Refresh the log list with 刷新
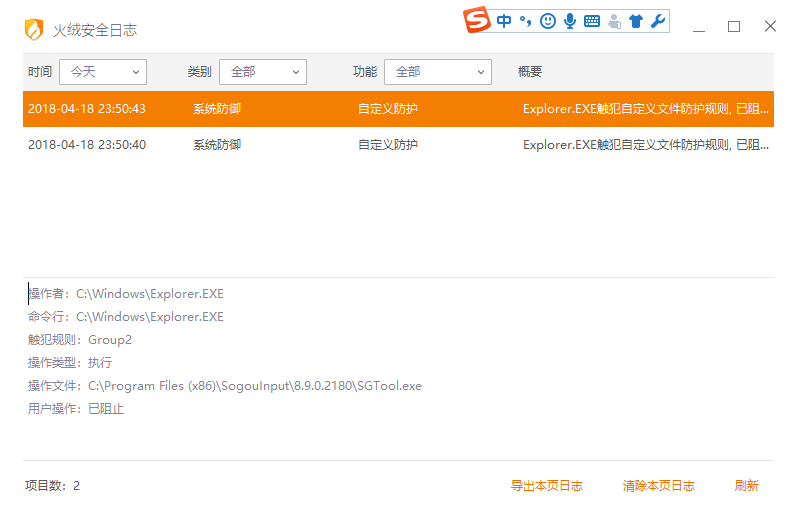The height and width of the screenshot is (514, 799). [x=746, y=486]
